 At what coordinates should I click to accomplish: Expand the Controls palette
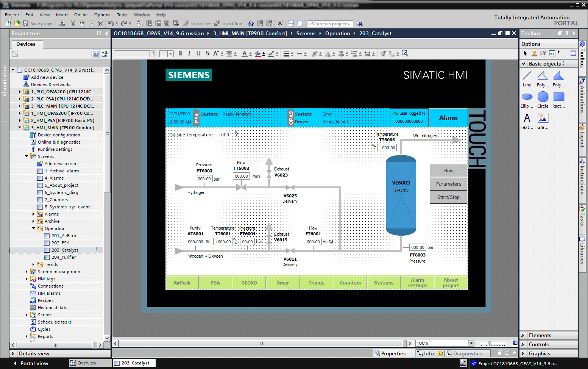(523, 344)
